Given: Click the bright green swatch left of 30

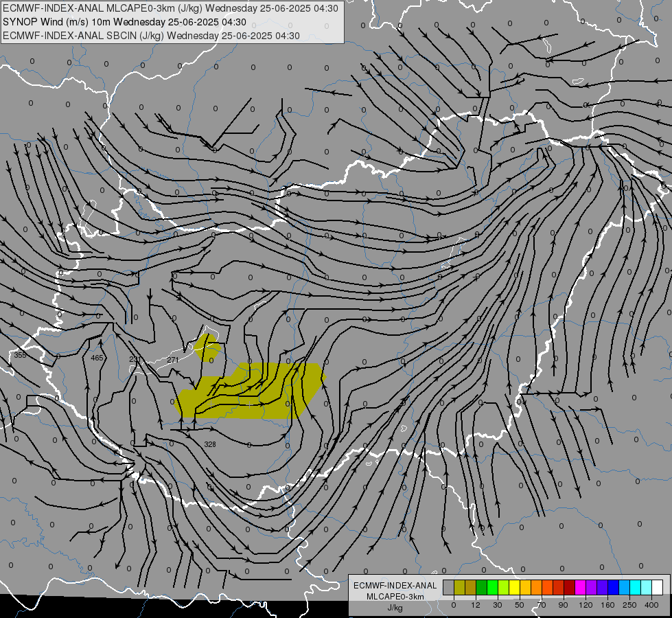Looking at the screenshot, I should [x=492, y=587].
